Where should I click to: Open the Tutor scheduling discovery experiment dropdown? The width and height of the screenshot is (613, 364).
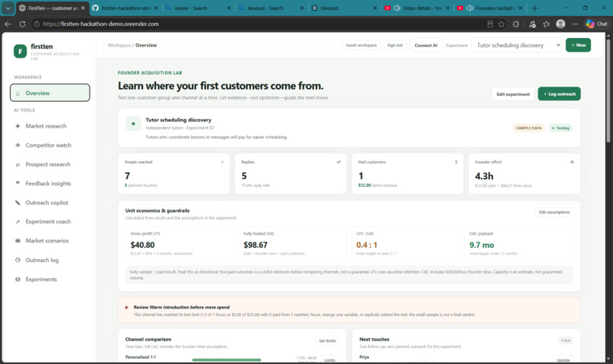[x=516, y=46]
